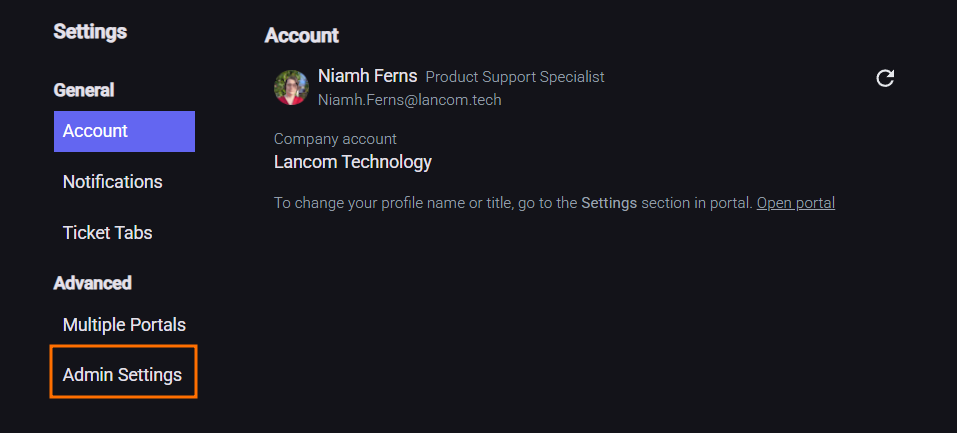The width and height of the screenshot is (957, 433).
Task: Click the Company account label
Action: 335,139
